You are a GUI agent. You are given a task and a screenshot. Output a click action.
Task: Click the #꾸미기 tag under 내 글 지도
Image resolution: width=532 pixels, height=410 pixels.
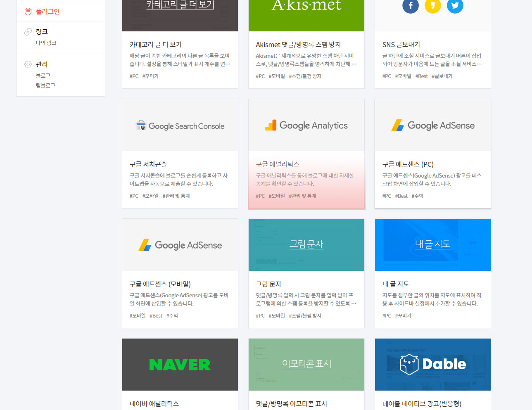tap(403, 316)
